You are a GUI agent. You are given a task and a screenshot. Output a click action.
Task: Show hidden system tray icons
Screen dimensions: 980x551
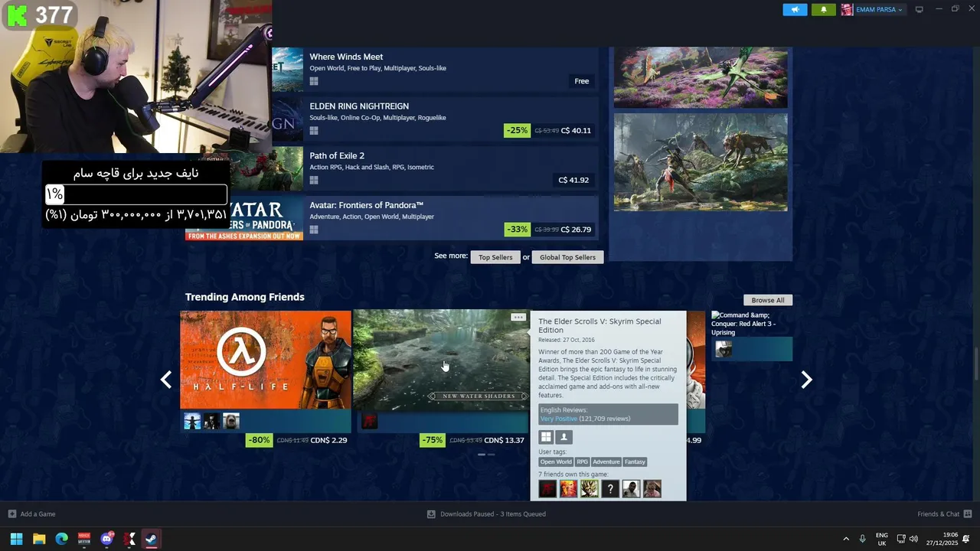[846, 539]
